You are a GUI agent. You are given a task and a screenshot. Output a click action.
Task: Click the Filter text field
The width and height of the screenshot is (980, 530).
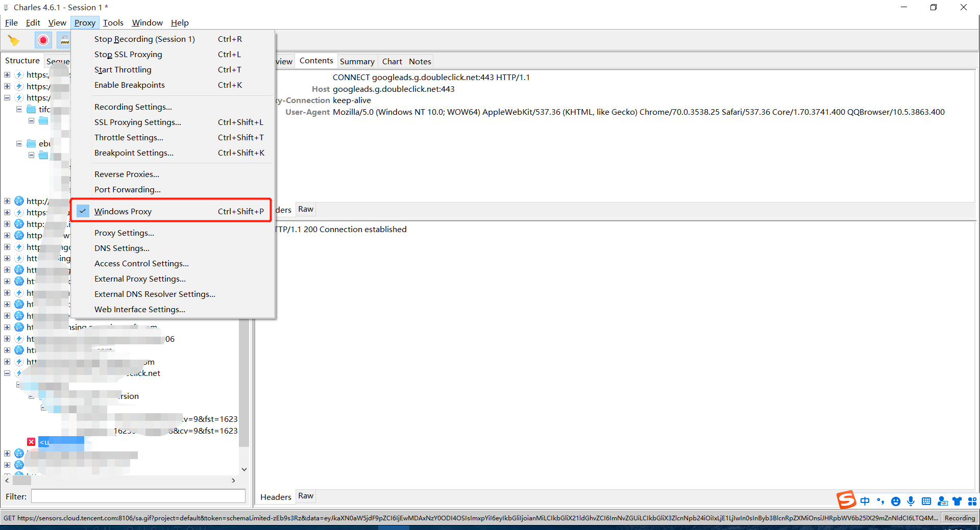pyautogui.click(x=138, y=496)
